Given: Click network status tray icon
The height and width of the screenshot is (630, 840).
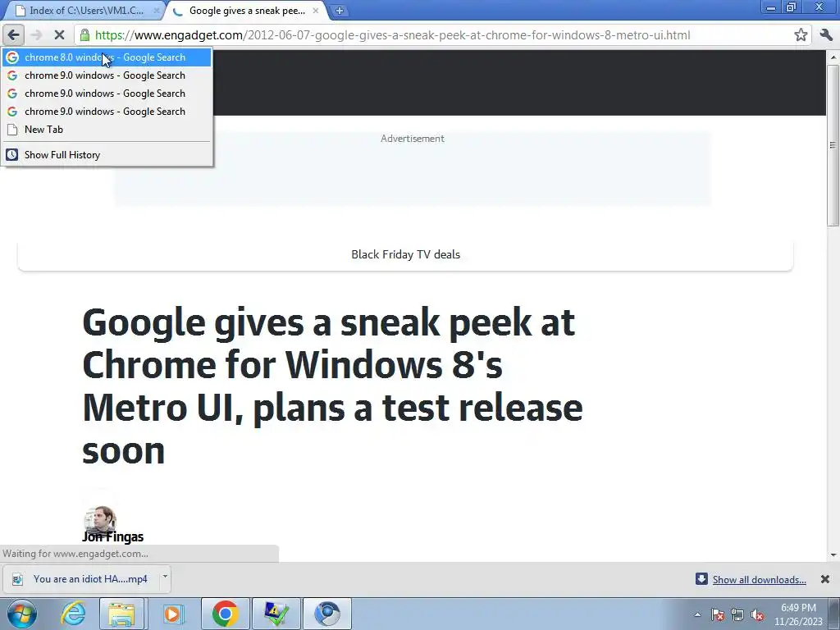Looking at the screenshot, I should pyautogui.click(x=737, y=614).
